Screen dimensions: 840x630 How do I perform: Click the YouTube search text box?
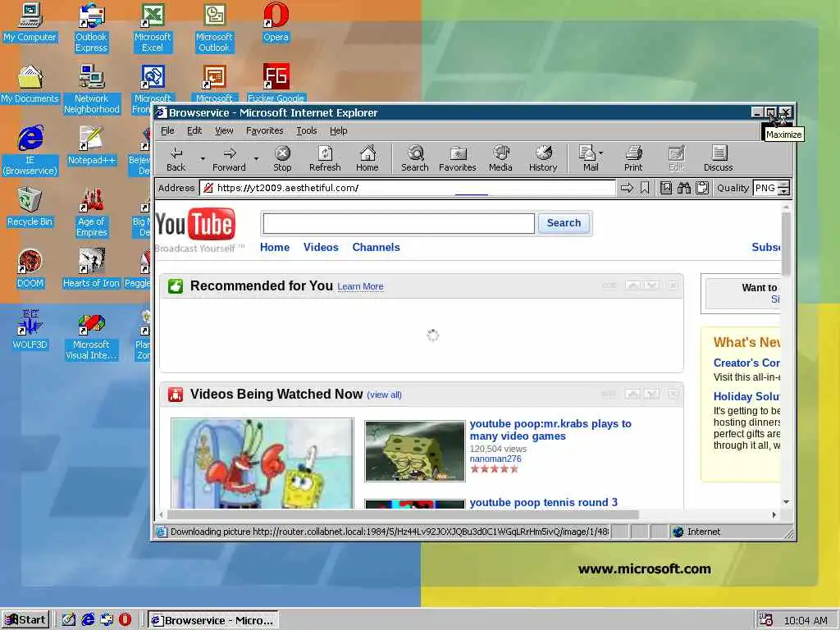pyautogui.click(x=399, y=223)
